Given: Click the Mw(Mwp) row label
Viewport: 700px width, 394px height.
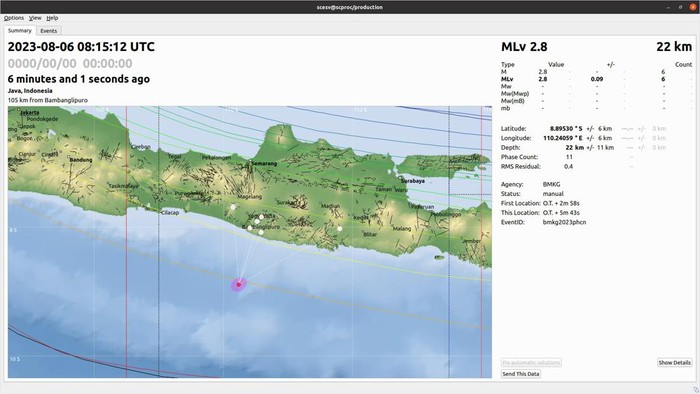Looking at the screenshot, I should [515, 94].
